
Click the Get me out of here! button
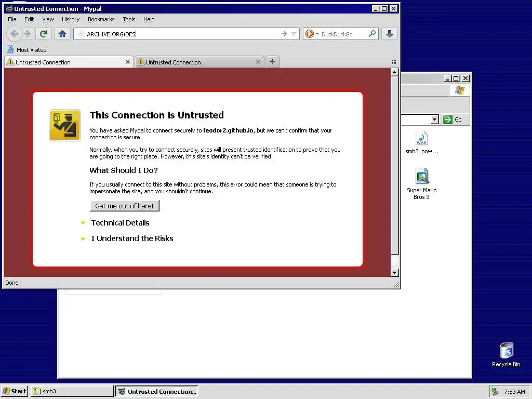coord(125,206)
